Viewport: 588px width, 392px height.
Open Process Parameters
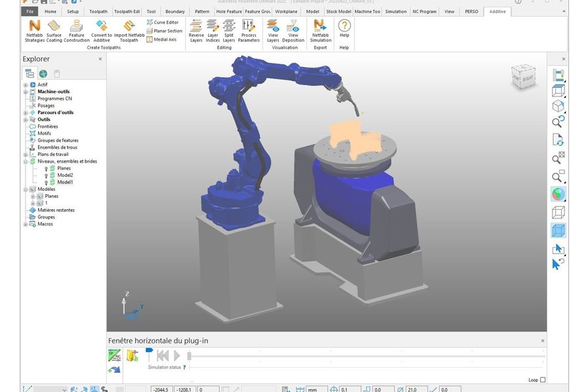[x=249, y=31]
